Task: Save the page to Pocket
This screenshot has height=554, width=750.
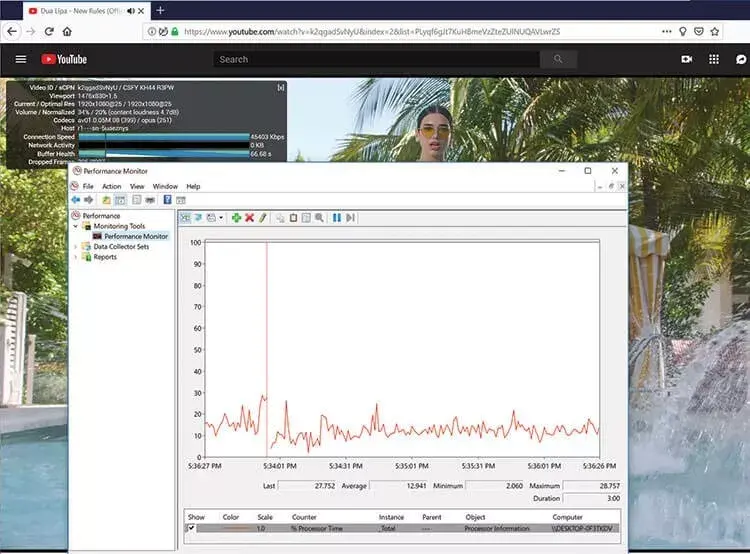Action: coord(699,32)
